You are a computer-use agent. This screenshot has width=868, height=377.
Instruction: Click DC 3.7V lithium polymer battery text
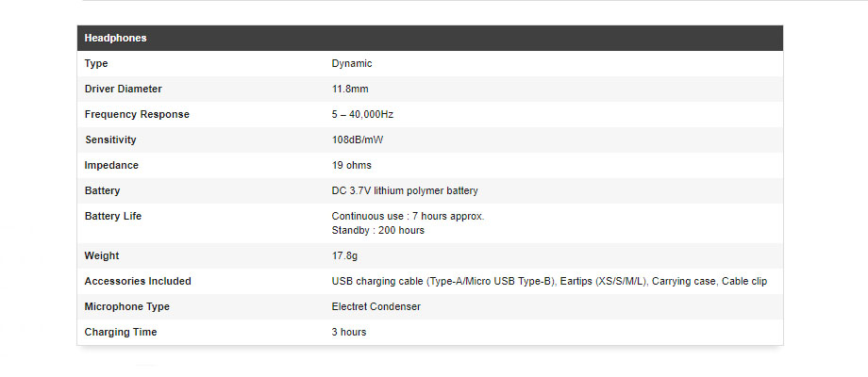(x=405, y=190)
